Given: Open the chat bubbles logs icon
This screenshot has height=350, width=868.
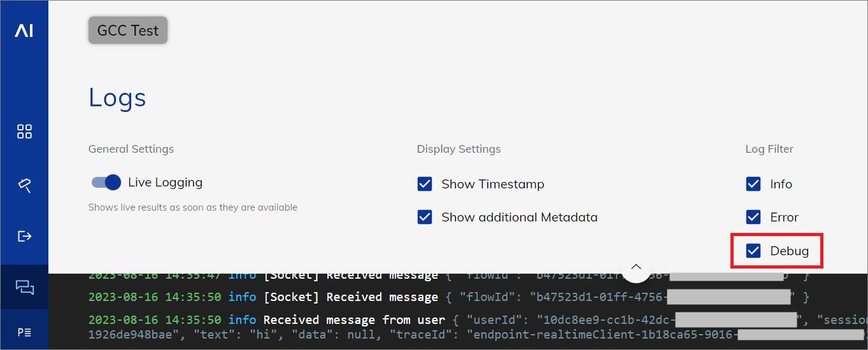Looking at the screenshot, I should pos(24,288).
